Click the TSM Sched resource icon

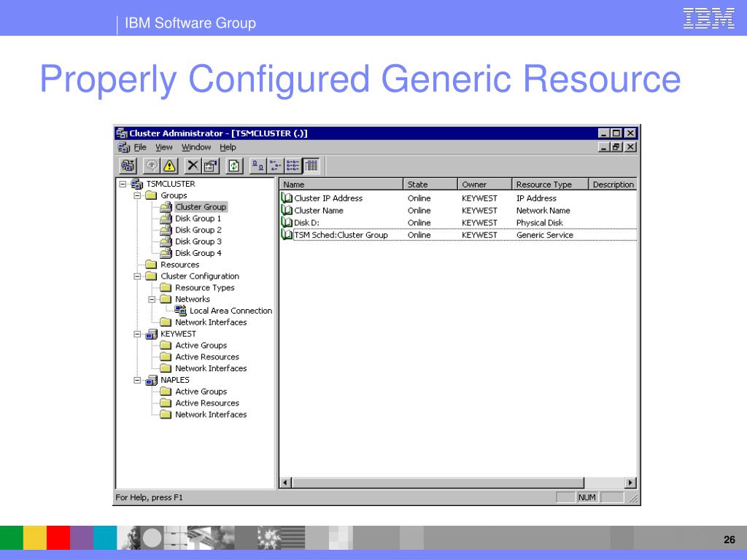(287, 235)
